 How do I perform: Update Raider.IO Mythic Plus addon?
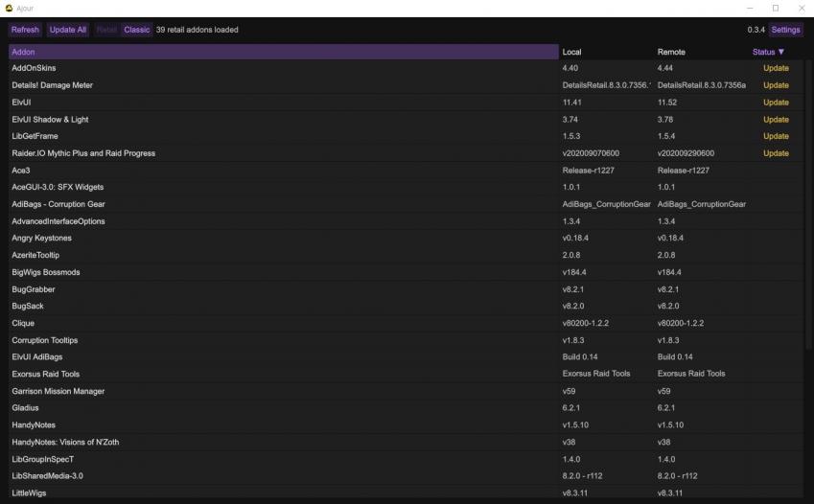pyautogui.click(x=776, y=153)
